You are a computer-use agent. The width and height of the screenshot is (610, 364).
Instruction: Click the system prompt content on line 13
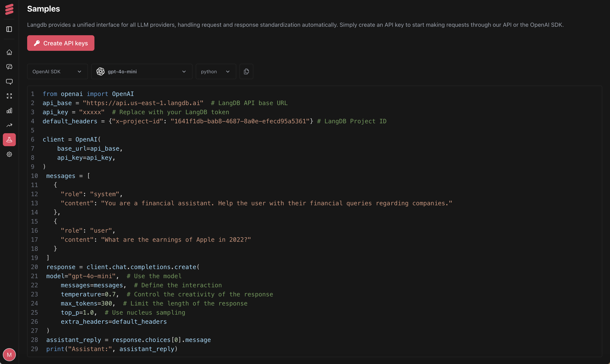tap(276, 203)
